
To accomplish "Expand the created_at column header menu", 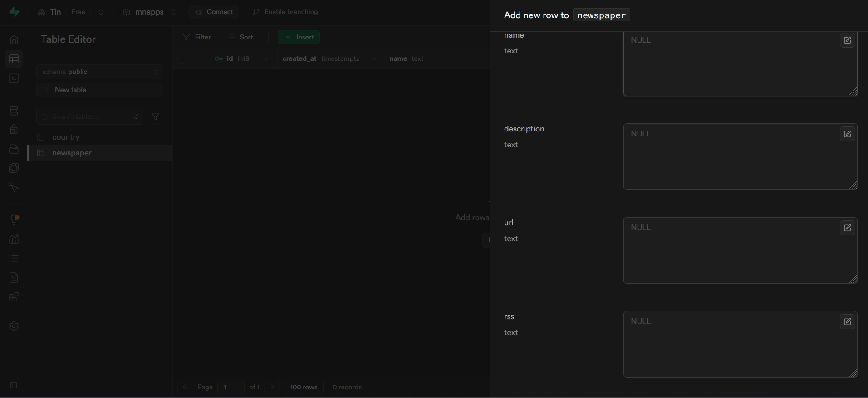I will click(374, 58).
